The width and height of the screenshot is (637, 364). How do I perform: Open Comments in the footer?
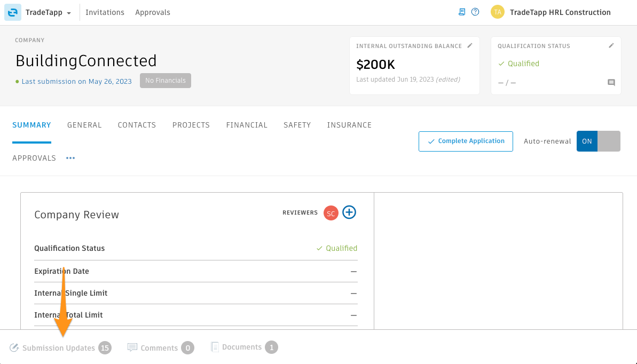pyautogui.click(x=159, y=348)
